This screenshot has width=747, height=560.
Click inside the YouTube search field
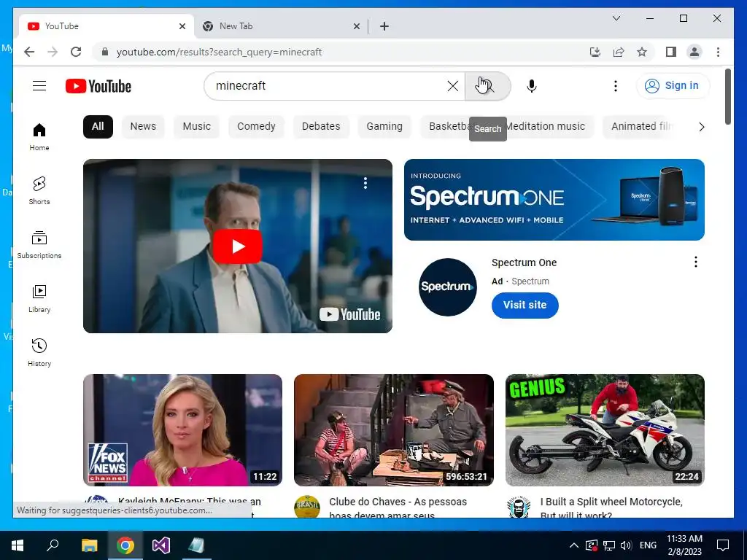[x=329, y=86]
